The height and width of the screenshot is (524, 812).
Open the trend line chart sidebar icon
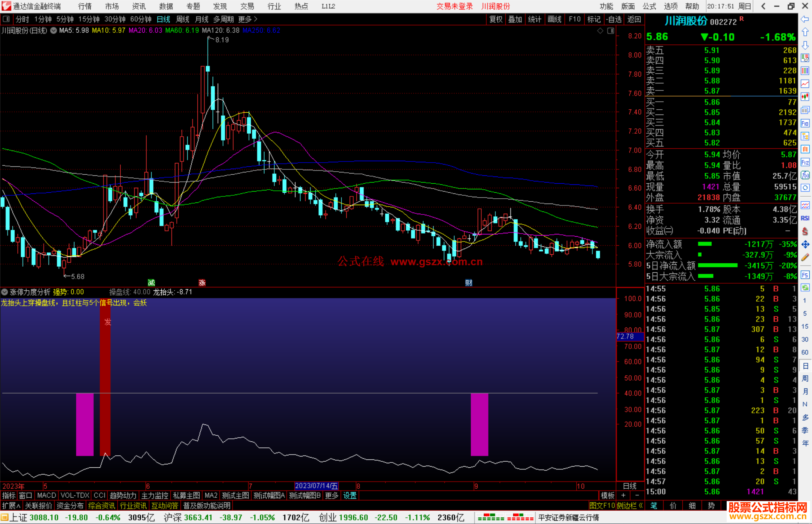coord(805,84)
